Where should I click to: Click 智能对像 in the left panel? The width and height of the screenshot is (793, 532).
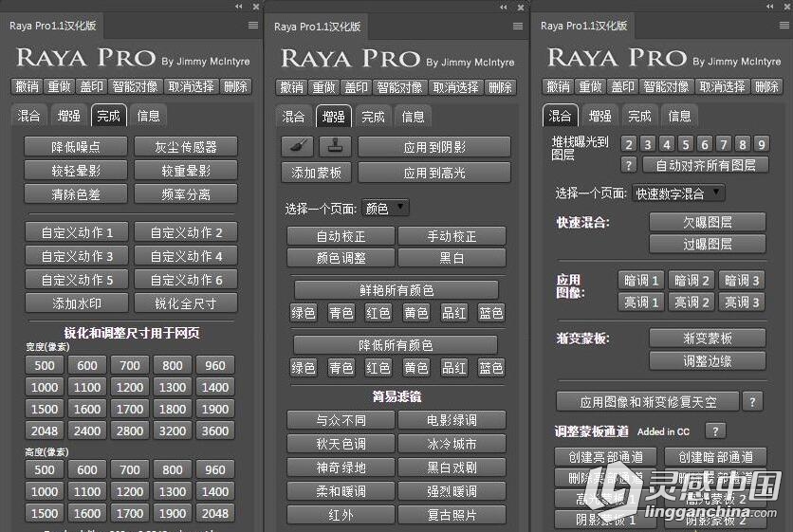(x=135, y=86)
